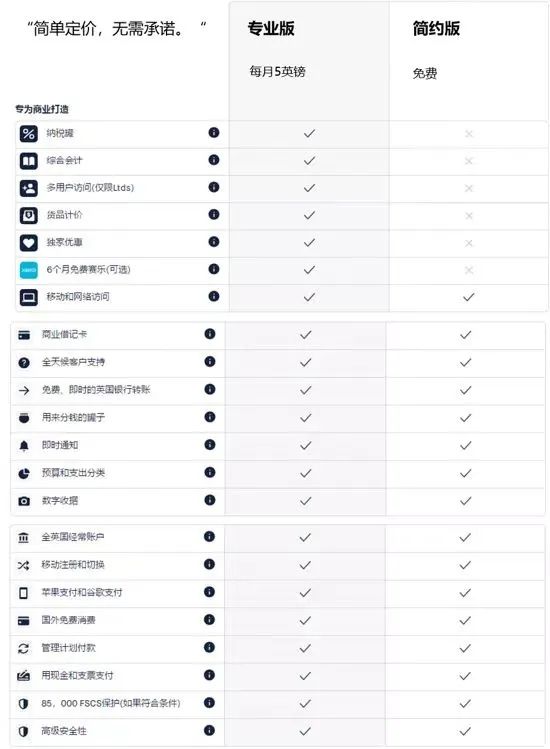550x749 pixels.
Task: Click the 苹果支付和谷歌支付 feature row
Action: 277,593
